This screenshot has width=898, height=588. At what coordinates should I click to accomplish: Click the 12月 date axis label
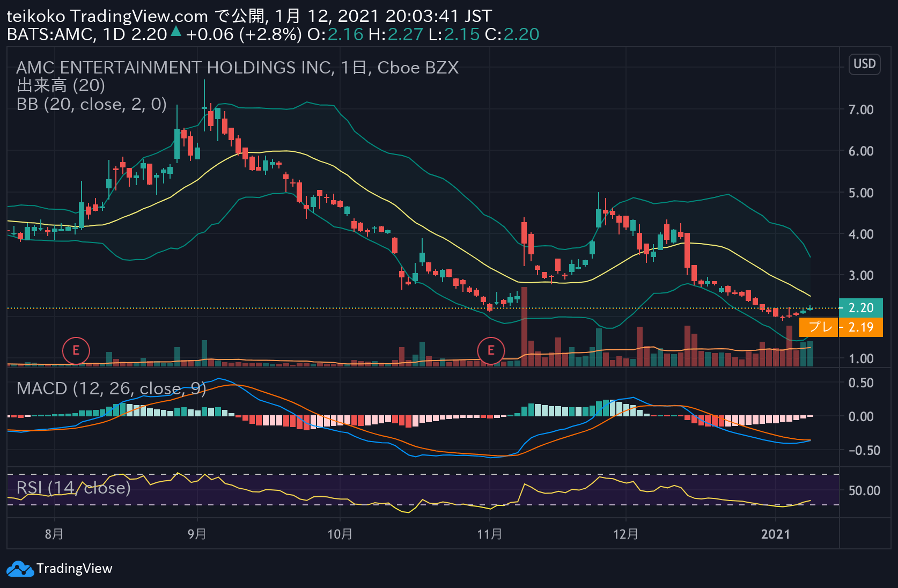click(x=625, y=534)
